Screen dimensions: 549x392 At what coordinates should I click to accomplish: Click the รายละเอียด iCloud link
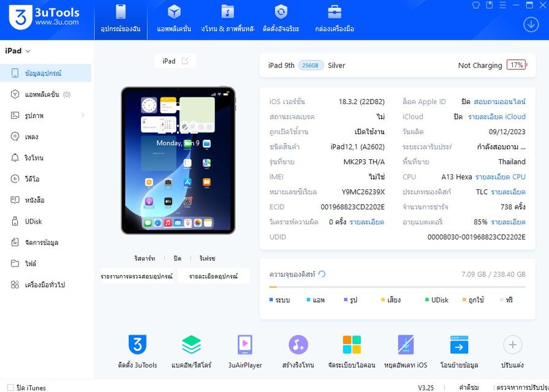pyautogui.click(x=496, y=117)
